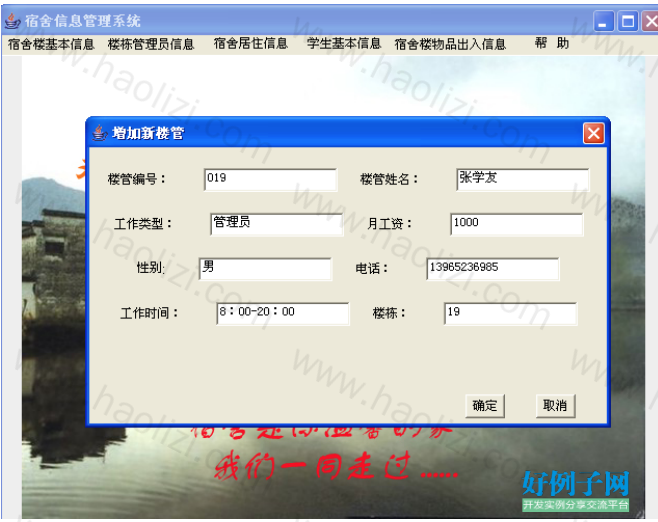Click the Java icon in the main window title bar
The height and width of the screenshot is (522, 658).
pos(13,21)
